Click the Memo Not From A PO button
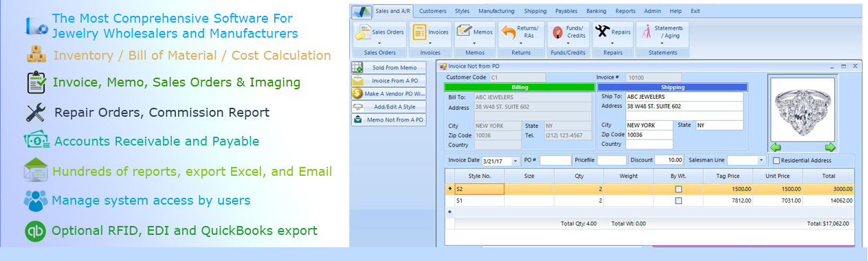This screenshot has width=868, height=261. click(388, 120)
